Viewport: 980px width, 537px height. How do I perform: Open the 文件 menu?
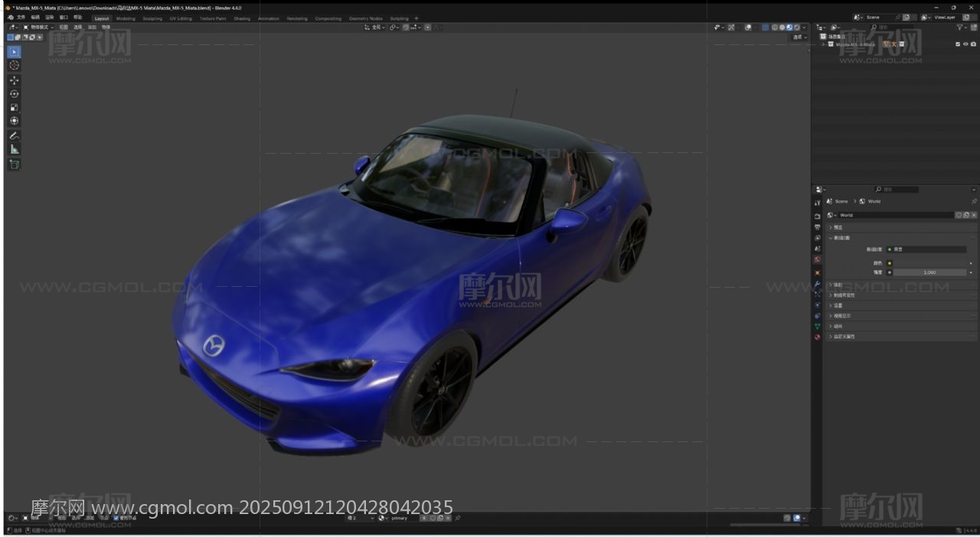click(21, 18)
